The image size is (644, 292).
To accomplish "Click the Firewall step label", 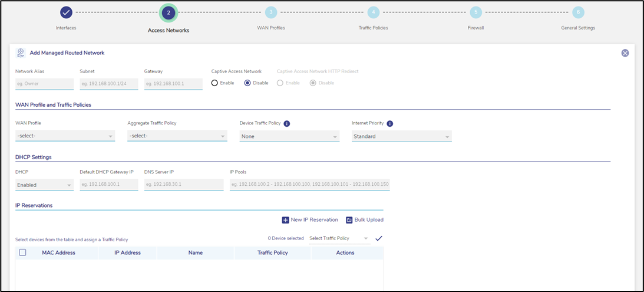I will [x=475, y=28].
